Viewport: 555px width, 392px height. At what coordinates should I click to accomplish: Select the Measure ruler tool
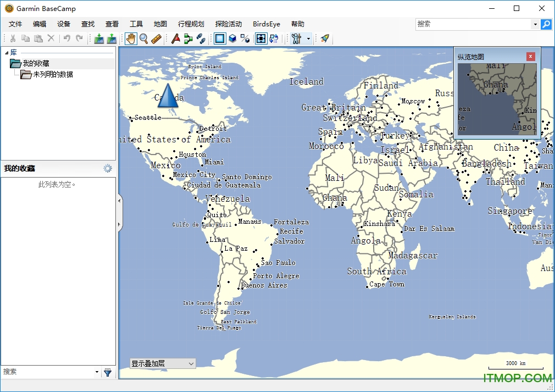click(156, 38)
